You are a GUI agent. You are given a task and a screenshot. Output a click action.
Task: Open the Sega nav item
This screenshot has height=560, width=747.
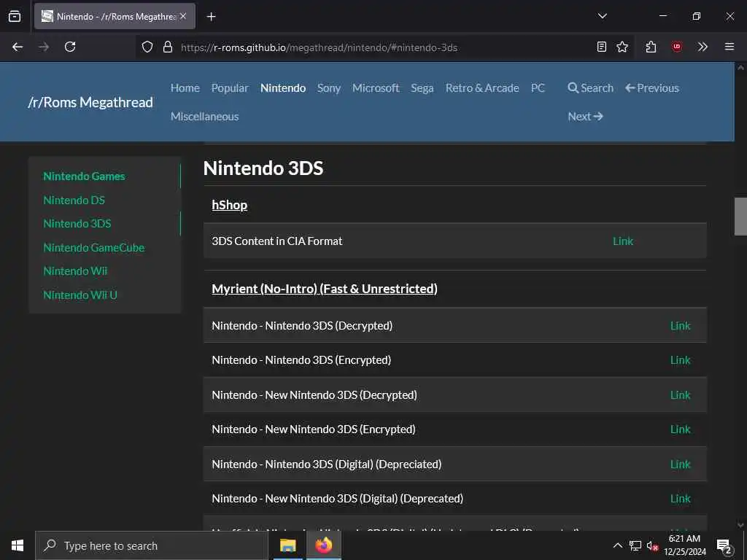pyautogui.click(x=422, y=88)
